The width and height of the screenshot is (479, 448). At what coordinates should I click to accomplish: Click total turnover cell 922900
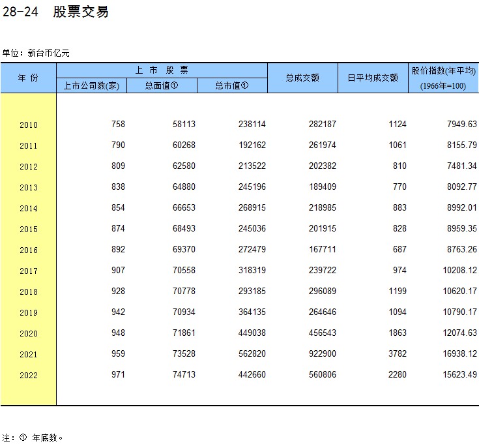[x=323, y=353]
